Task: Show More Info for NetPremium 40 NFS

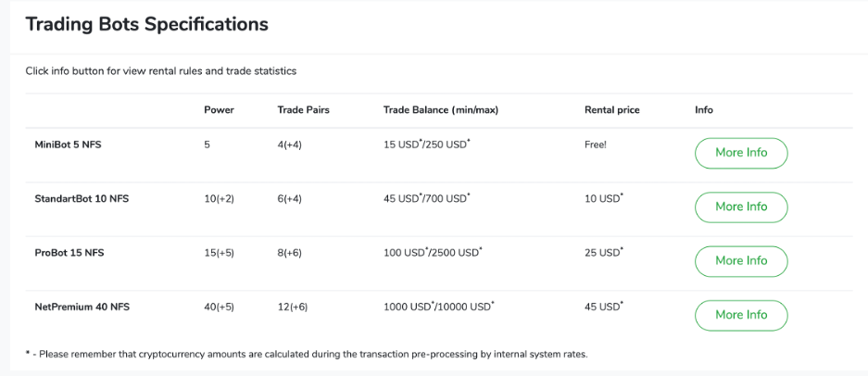Action: pyautogui.click(x=741, y=315)
